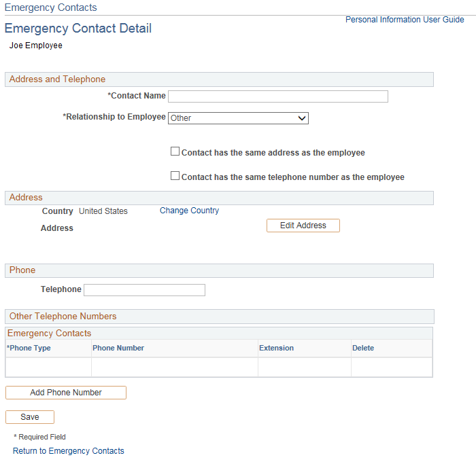Click the Contact Name text field
Viewport: 476px width, 466px height.
point(277,96)
